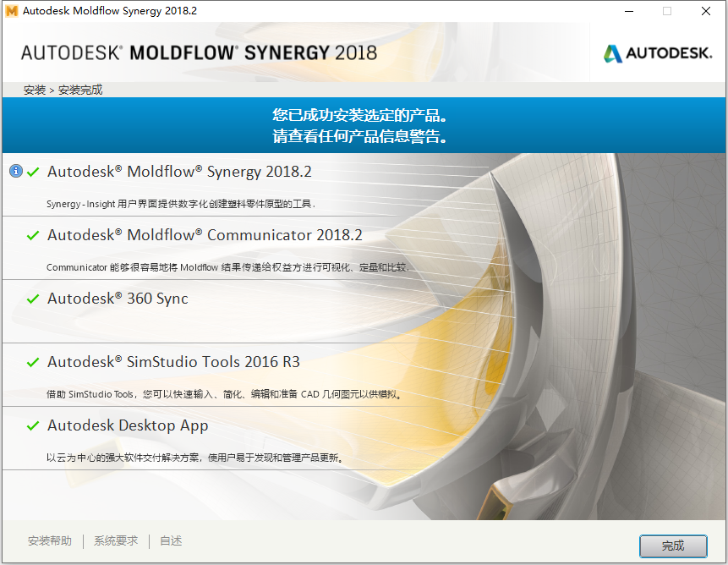
Task: Open the 系统要求 system requirements link
Action: coord(116,540)
